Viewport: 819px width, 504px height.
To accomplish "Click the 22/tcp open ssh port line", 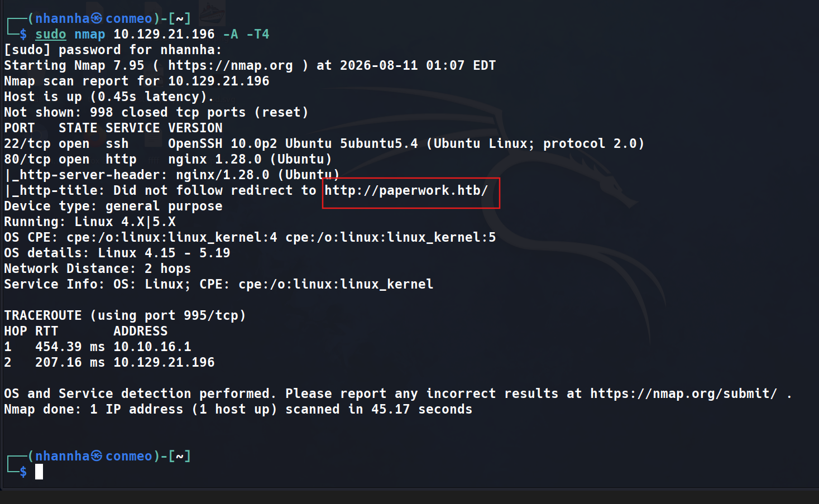I will (324, 143).
